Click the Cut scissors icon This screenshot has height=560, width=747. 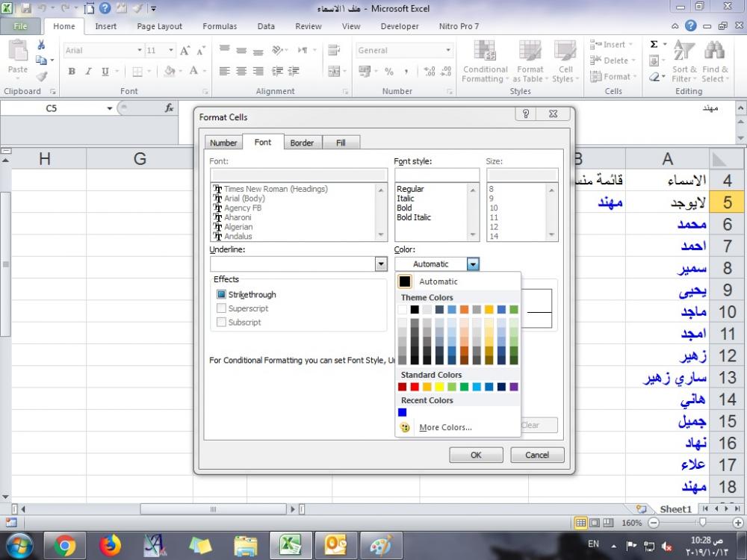click(41, 46)
